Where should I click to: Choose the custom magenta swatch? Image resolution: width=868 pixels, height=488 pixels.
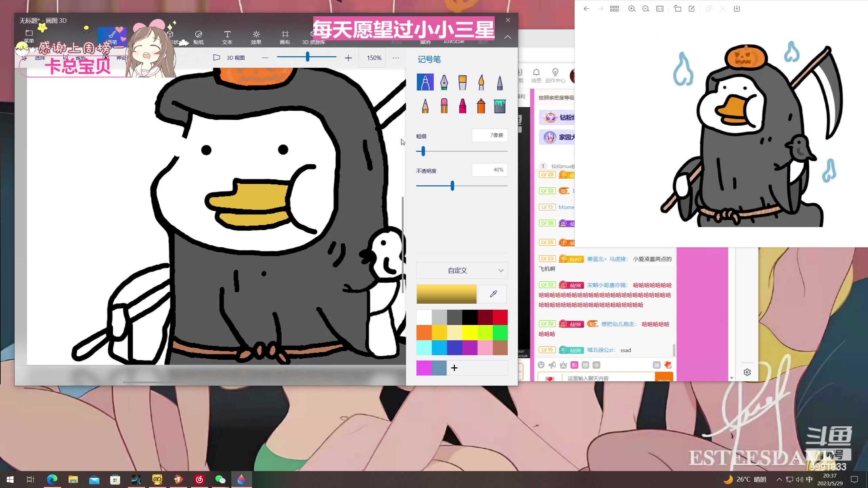(x=424, y=368)
